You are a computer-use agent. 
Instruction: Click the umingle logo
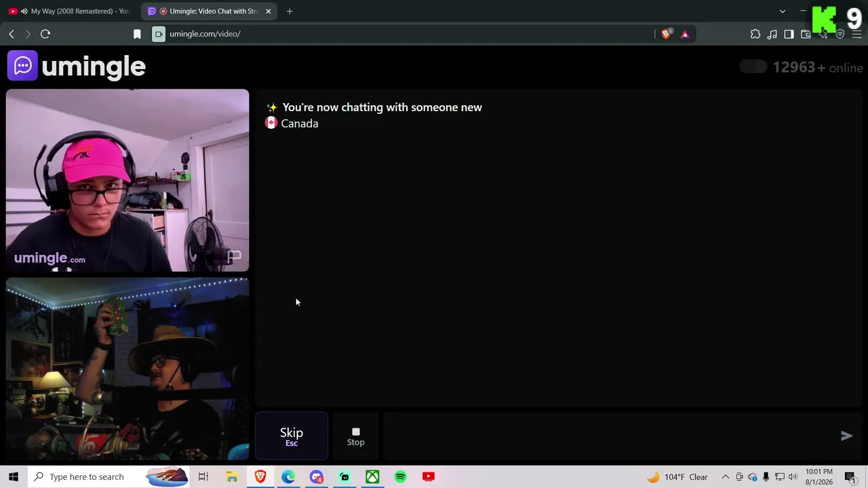(x=77, y=66)
